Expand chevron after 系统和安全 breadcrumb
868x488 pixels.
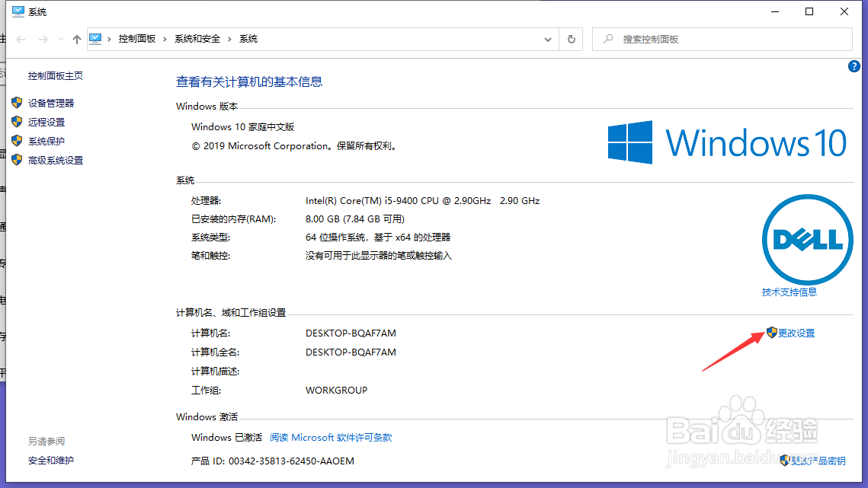[x=229, y=39]
